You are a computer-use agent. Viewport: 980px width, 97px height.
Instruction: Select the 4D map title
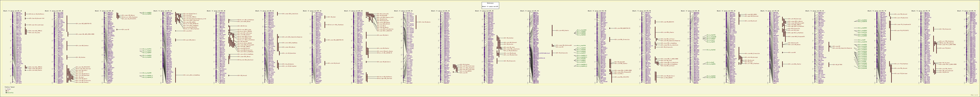[530, 11]
